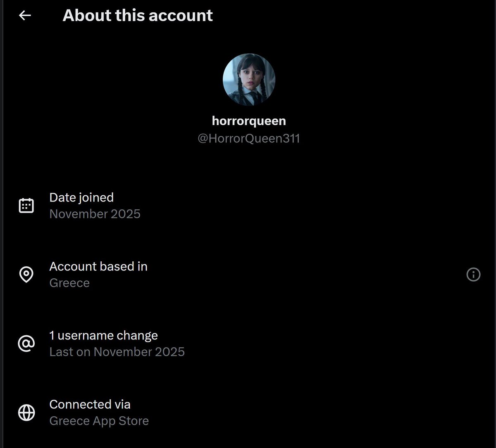Open the horrorqueen profile picture

click(249, 80)
